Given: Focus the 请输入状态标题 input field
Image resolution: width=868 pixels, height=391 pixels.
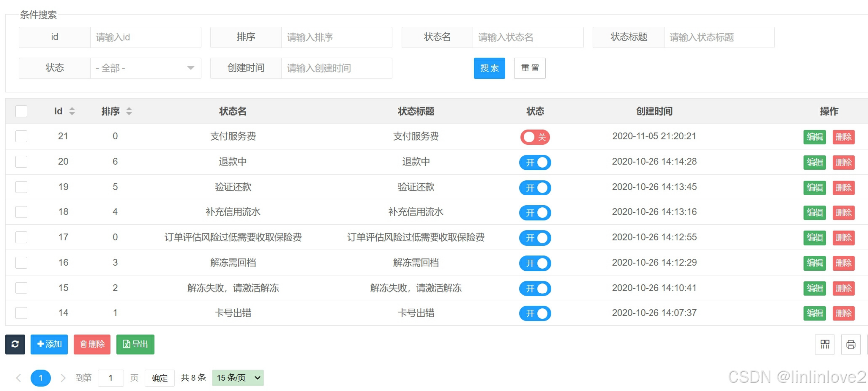Looking at the screenshot, I should [719, 37].
